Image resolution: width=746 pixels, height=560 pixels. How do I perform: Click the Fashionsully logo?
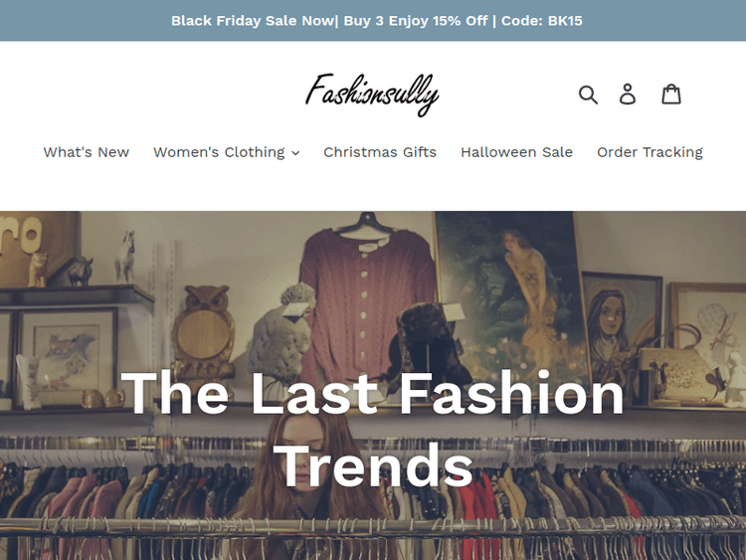372,94
